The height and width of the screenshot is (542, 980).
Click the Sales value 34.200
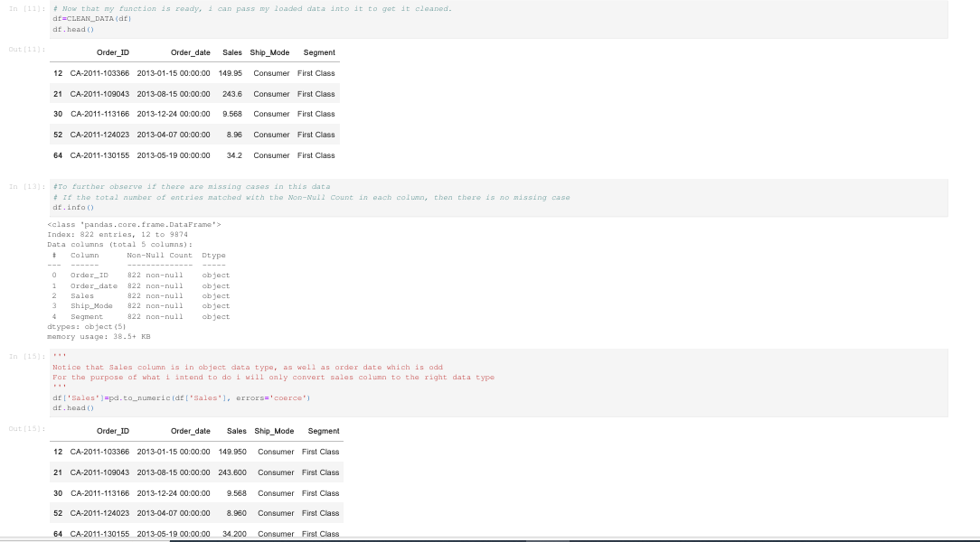click(234, 534)
